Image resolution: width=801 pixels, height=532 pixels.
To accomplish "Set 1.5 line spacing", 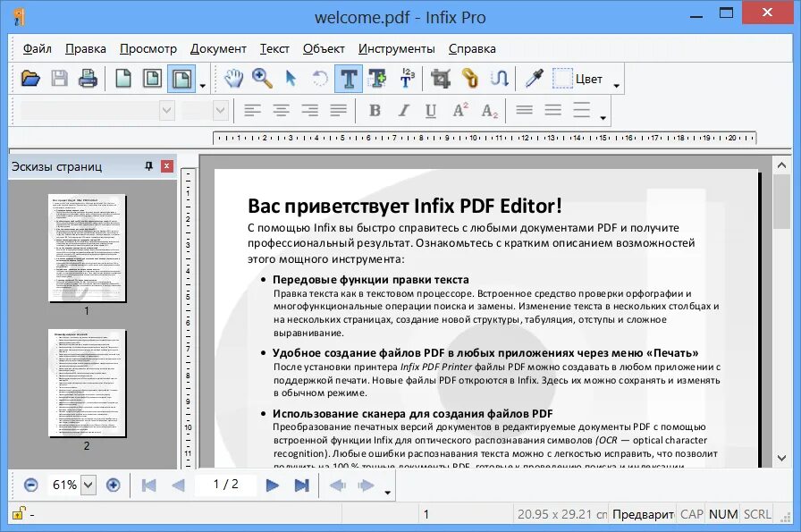I will click(x=552, y=110).
